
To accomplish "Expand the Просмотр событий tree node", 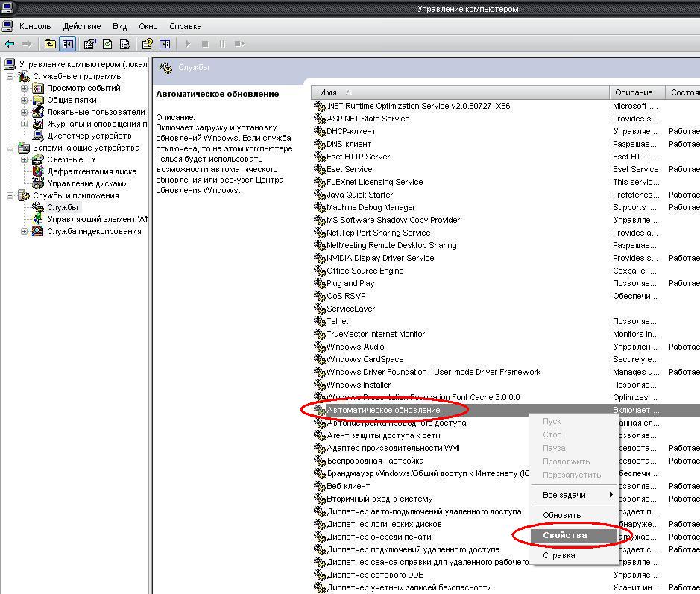I will point(24,89).
